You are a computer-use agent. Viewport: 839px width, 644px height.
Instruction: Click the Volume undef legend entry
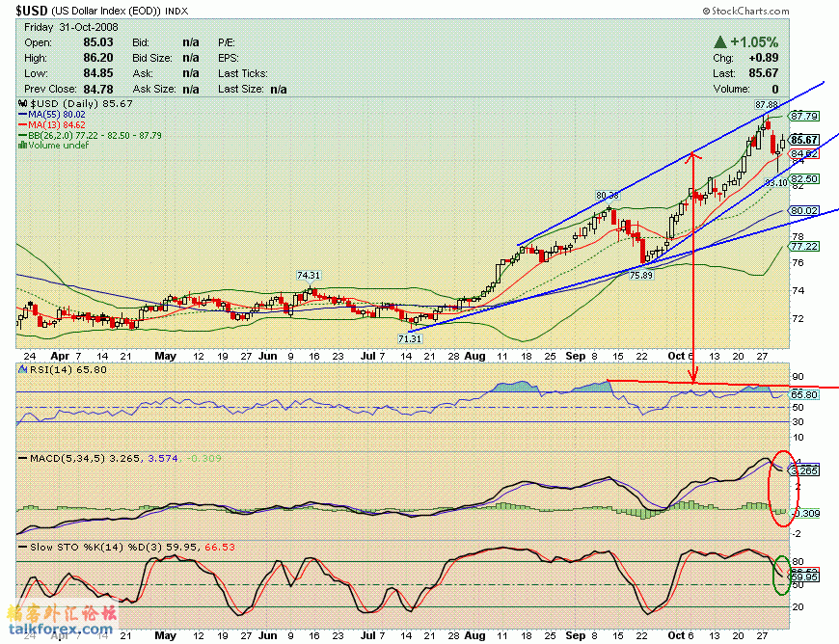point(53,145)
